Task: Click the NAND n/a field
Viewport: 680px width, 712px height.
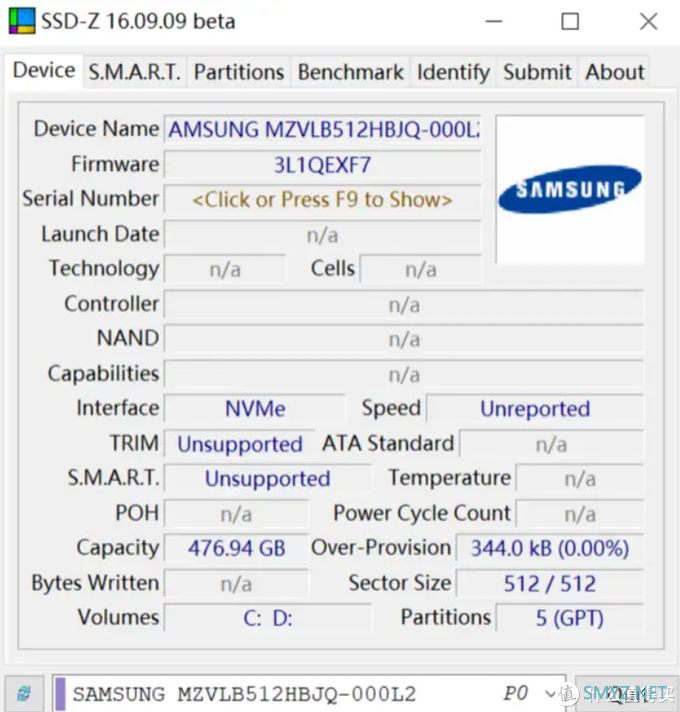Action: click(404, 339)
